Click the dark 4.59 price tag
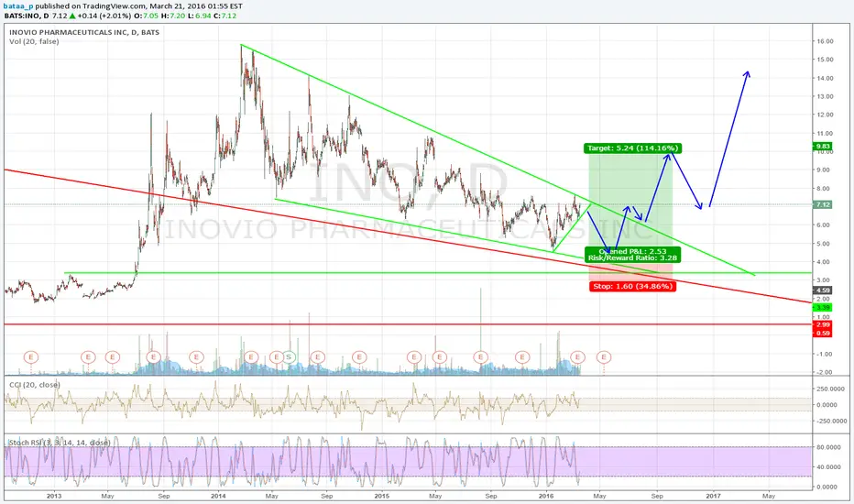The image size is (854, 504). tap(823, 290)
